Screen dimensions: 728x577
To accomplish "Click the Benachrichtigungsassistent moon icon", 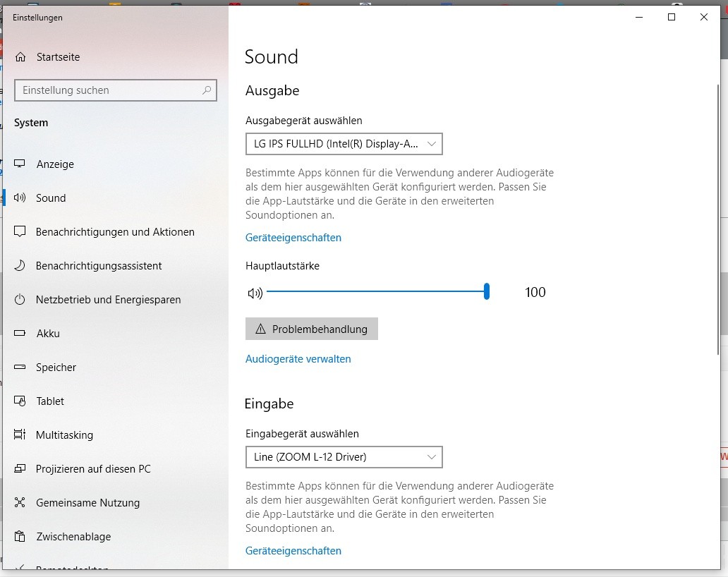I will [20, 266].
